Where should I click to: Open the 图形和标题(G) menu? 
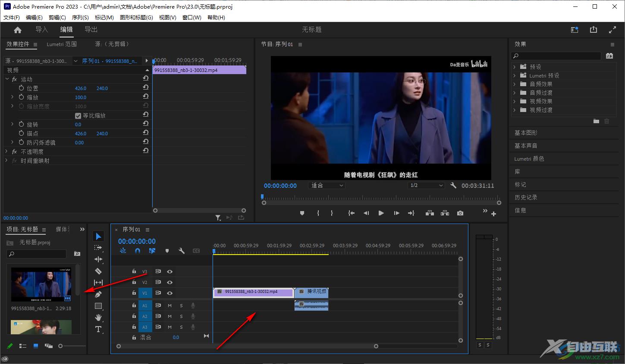pos(136,17)
